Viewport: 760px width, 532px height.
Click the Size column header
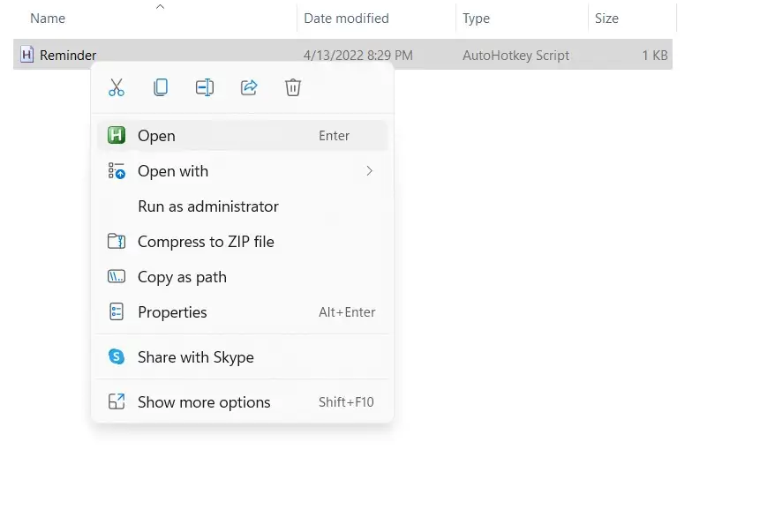[x=606, y=19]
